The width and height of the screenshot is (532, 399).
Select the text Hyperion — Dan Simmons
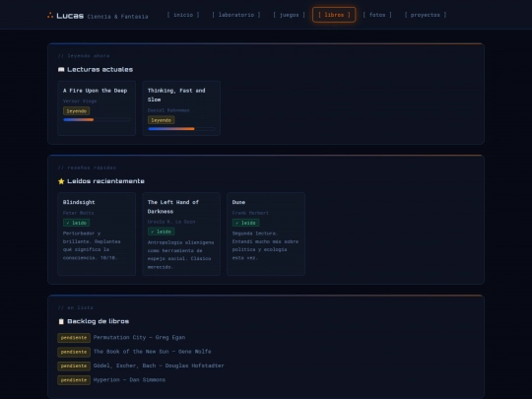129,380
